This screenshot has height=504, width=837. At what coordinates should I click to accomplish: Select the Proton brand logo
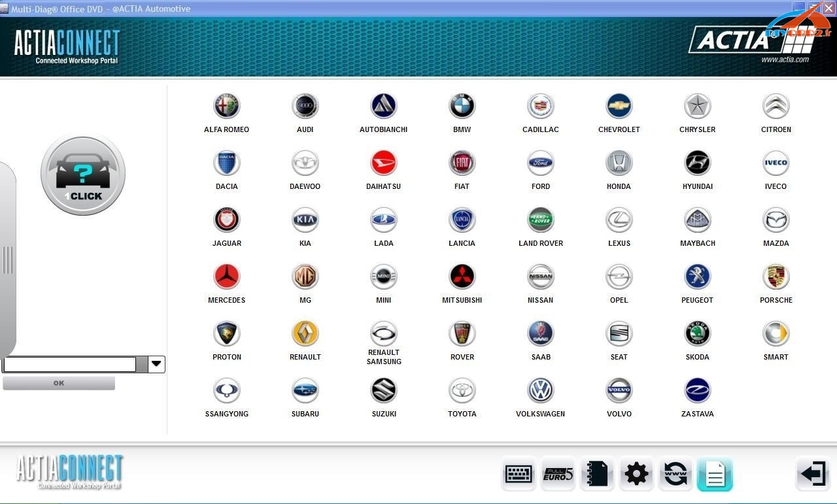(x=227, y=333)
